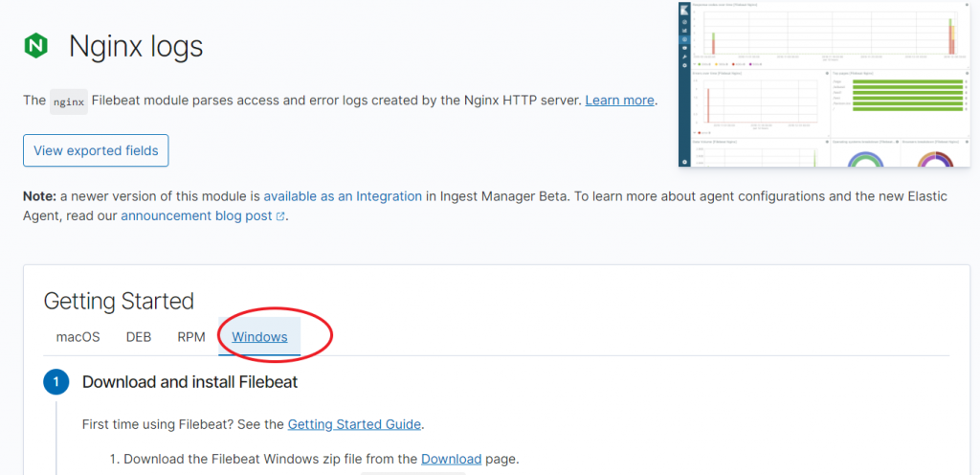Enlarge the Nginx dashboard preview thumbnail

point(824,83)
